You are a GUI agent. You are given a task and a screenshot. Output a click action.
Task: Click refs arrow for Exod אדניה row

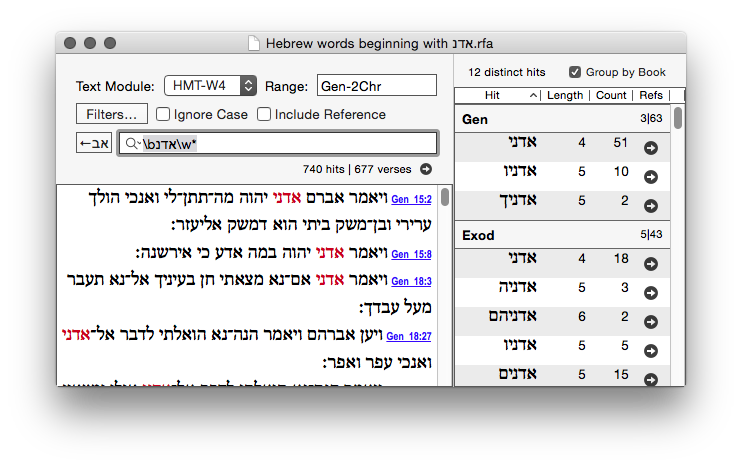(651, 293)
